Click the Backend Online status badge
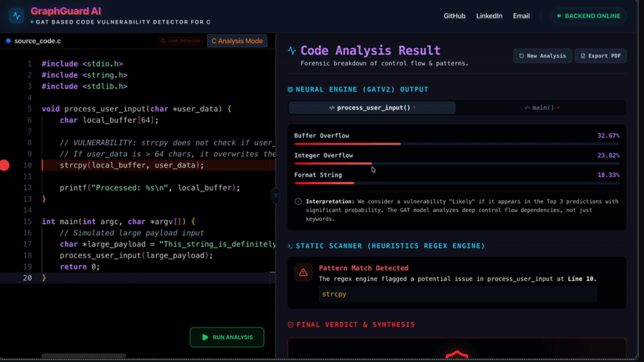644x362 pixels. click(x=589, y=16)
